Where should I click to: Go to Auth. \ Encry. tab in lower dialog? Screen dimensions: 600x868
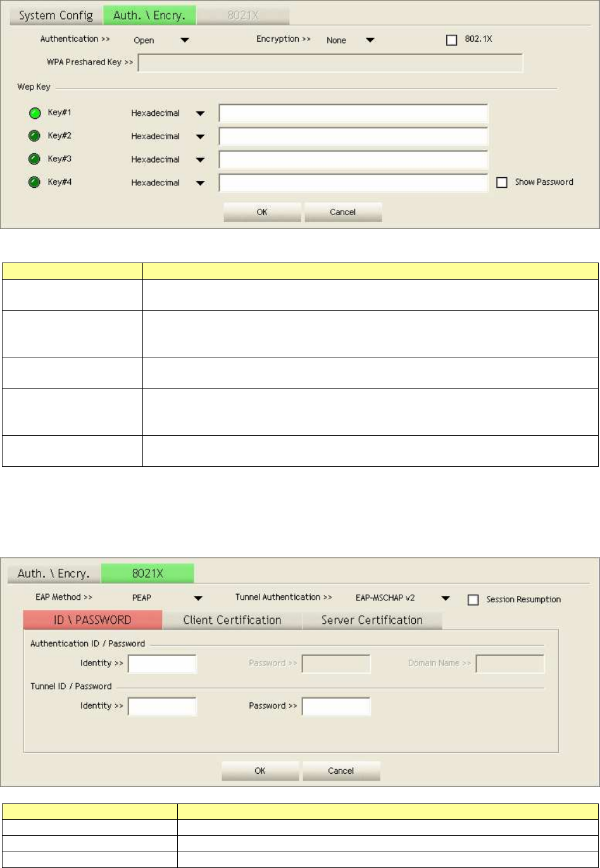pyautogui.click(x=54, y=574)
